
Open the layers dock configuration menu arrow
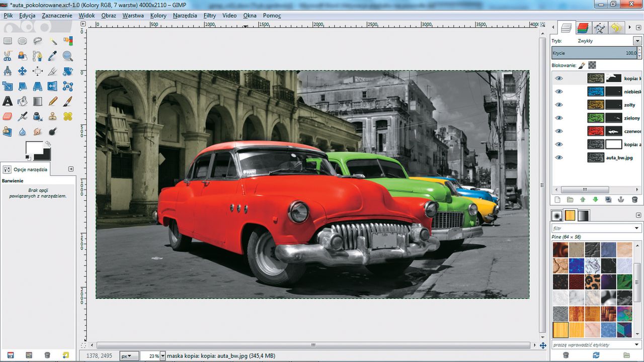[x=637, y=28]
